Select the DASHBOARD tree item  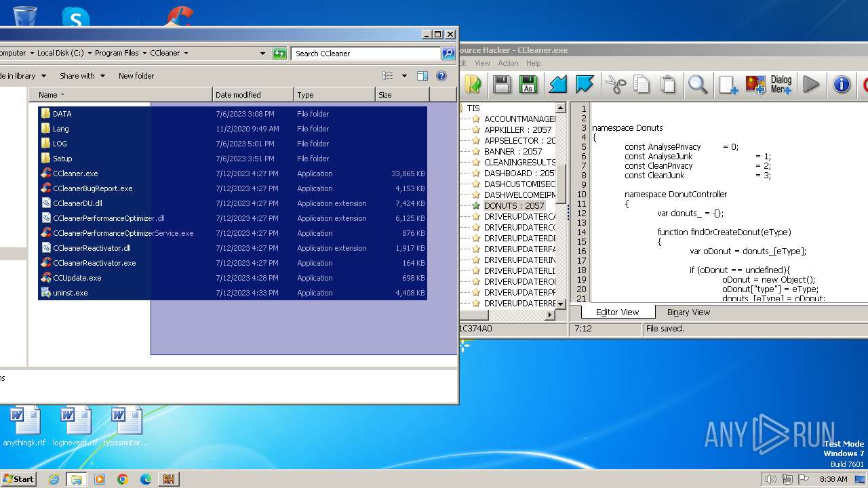[519, 173]
